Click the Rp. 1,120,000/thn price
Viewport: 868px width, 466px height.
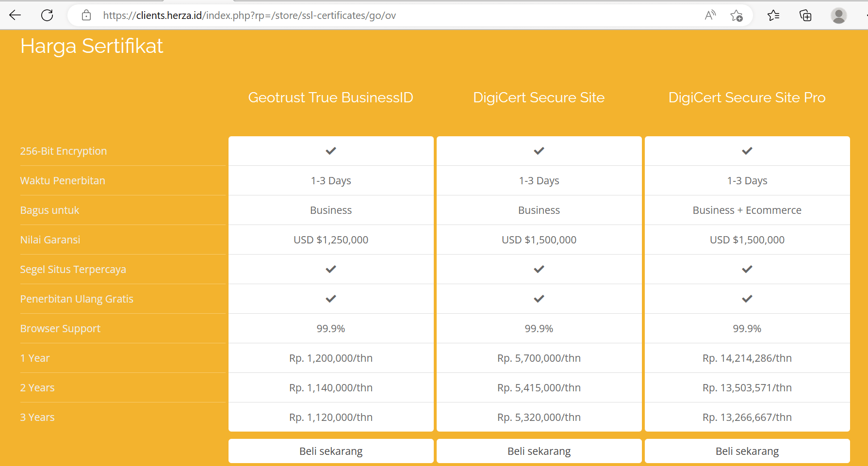(x=331, y=418)
